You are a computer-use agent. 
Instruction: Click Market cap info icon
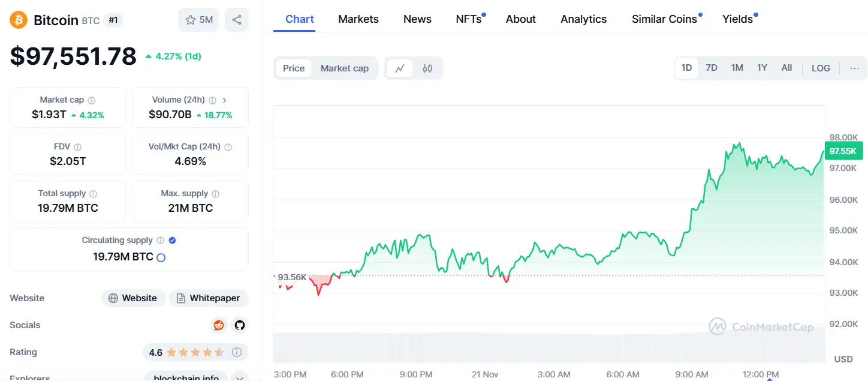tap(92, 100)
